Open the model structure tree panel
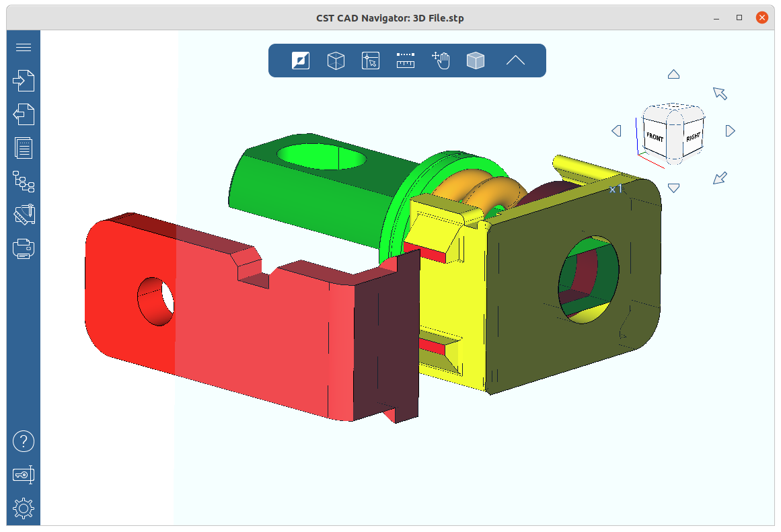Viewport: 781px width, 532px height. (x=24, y=182)
